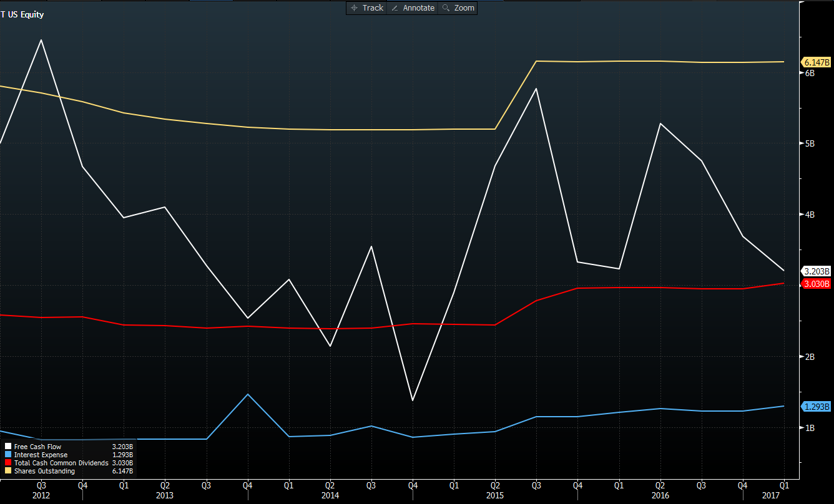Click the 3.203B white axis value tag
Screen dimensions: 834x504
(x=817, y=271)
